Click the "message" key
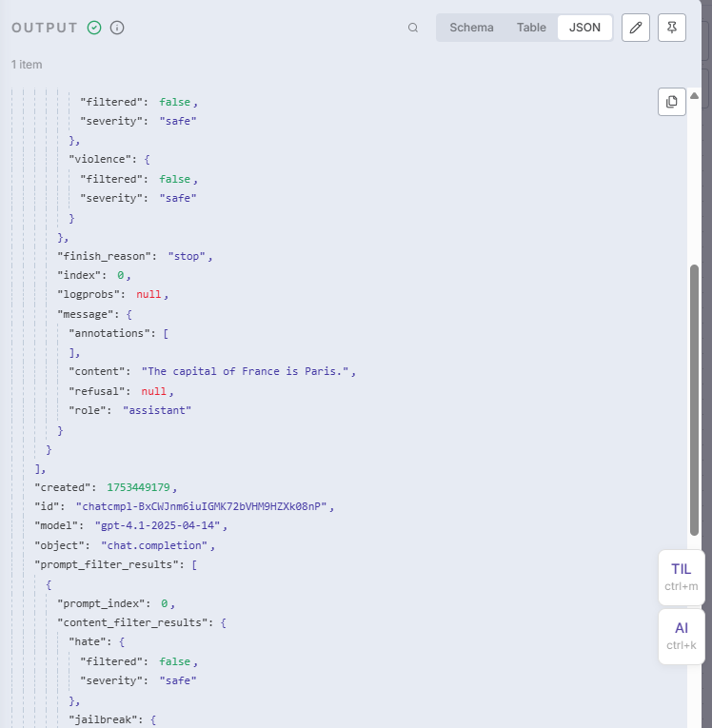The image size is (712, 728). 86,314
